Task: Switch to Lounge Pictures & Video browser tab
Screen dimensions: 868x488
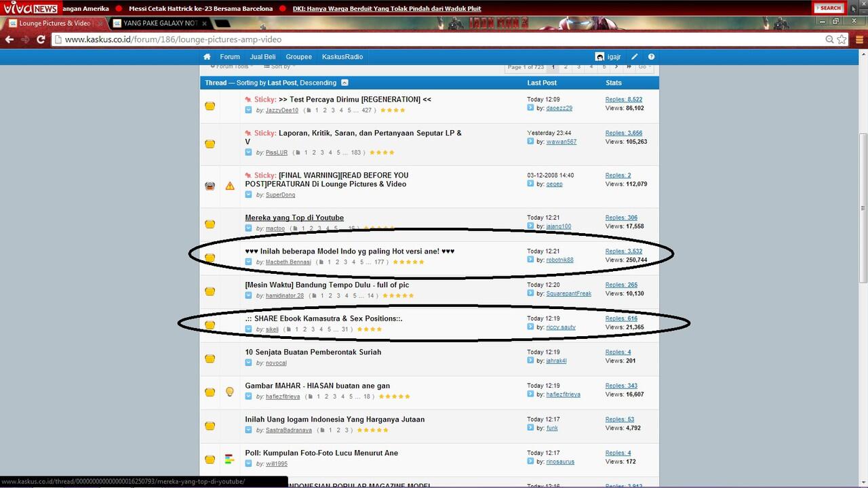Action: point(54,23)
